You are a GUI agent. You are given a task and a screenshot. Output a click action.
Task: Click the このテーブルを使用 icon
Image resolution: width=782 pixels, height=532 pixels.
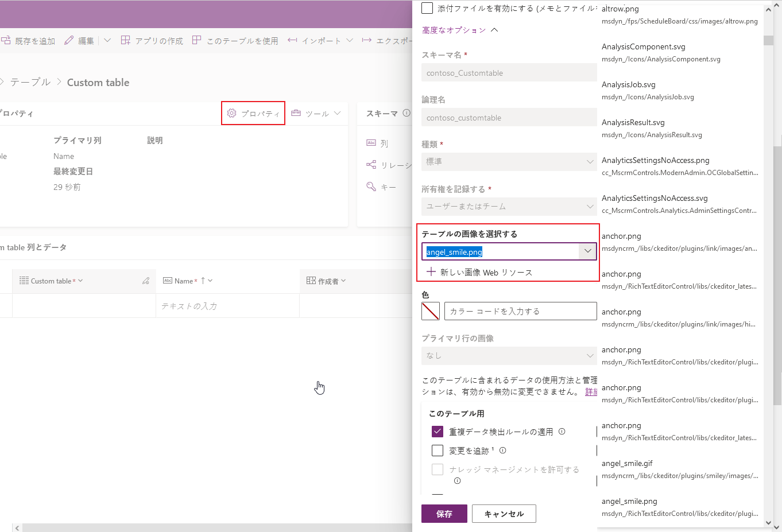197,41
